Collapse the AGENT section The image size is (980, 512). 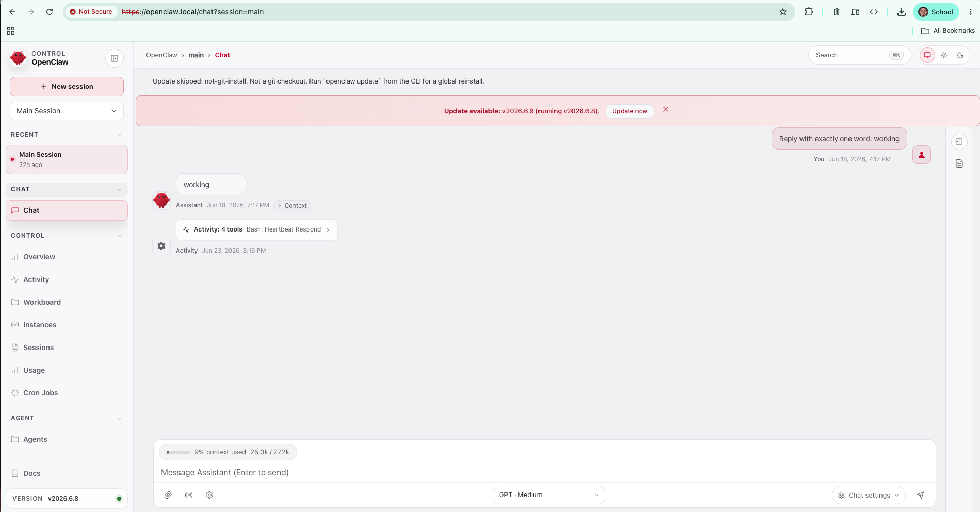pyautogui.click(x=67, y=418)
